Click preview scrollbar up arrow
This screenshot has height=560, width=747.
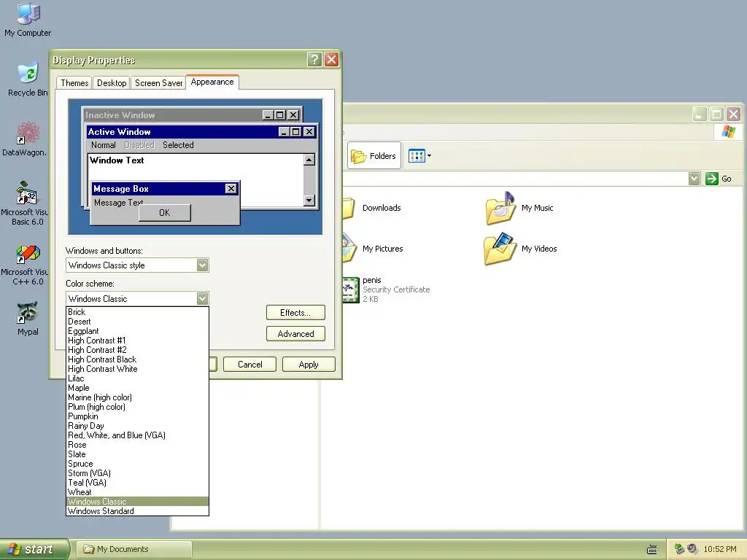click(309, 160)
